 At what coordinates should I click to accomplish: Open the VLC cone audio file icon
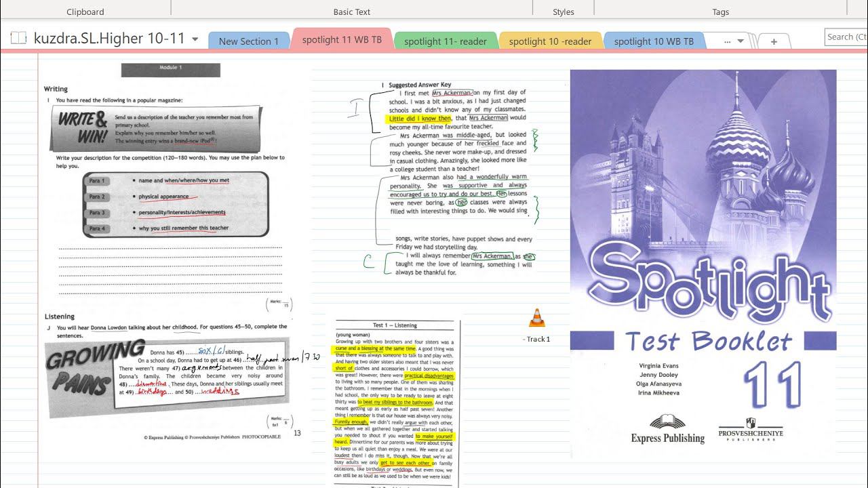coord(536,317)
